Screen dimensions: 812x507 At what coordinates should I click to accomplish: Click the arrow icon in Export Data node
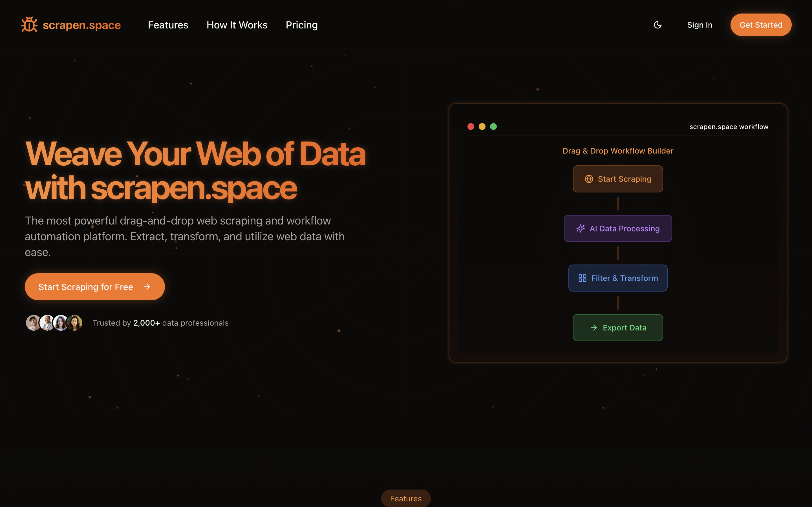[x=593, y=328]
